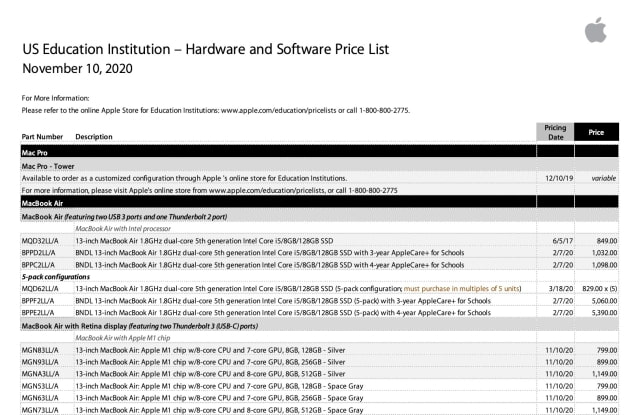Click the 829.00 x (5) price

[600, 289]
